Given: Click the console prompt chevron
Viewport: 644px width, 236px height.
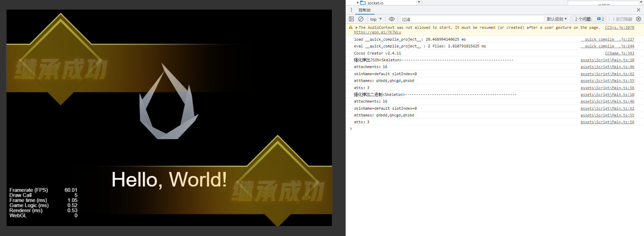Looking at the screenshot, I should [x=351, y=129].
